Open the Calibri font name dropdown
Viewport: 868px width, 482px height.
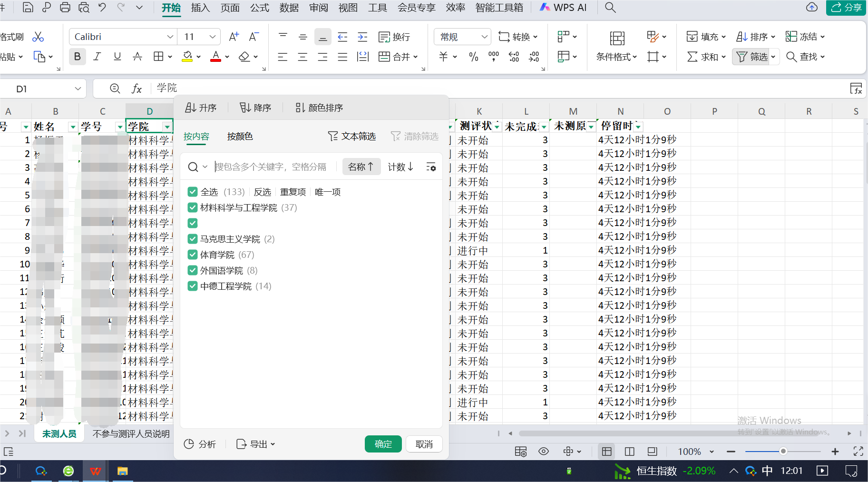(x=170, y=37)
